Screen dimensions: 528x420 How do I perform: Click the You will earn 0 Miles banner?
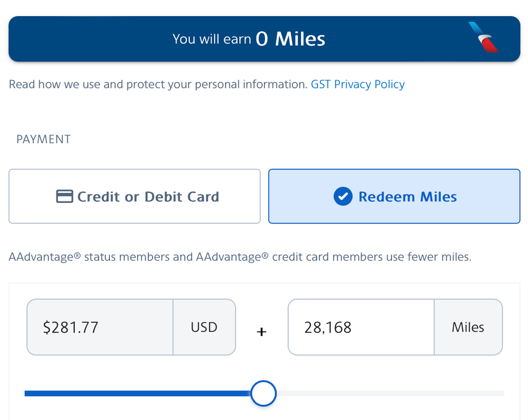[x=264, y=39]
